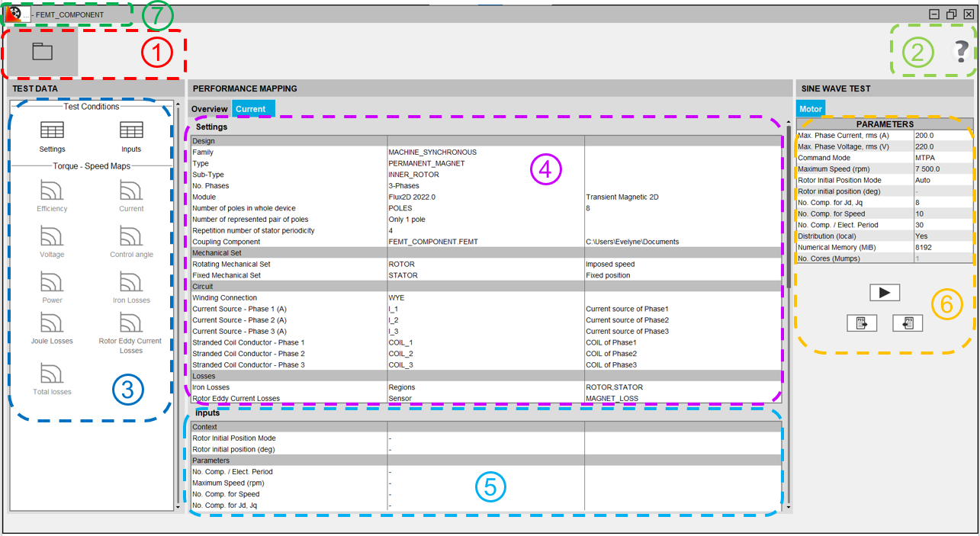
Task: Open Rotor Initial Position Mode Auto field
Action: (x=943, y=180)
